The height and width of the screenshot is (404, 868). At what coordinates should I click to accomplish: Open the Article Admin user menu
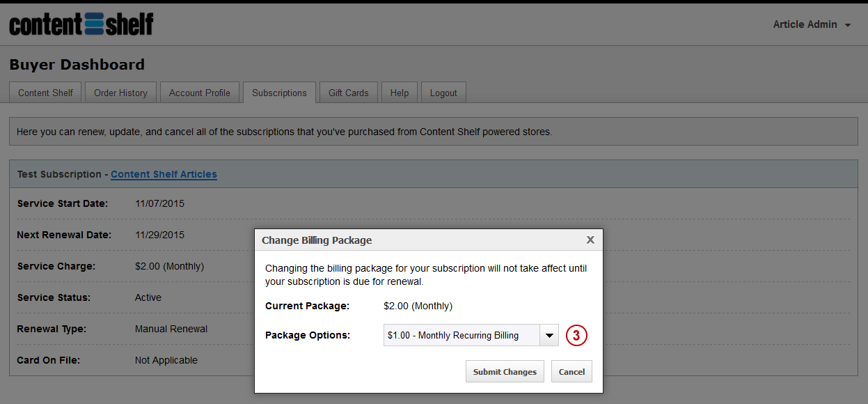point(812,24)
